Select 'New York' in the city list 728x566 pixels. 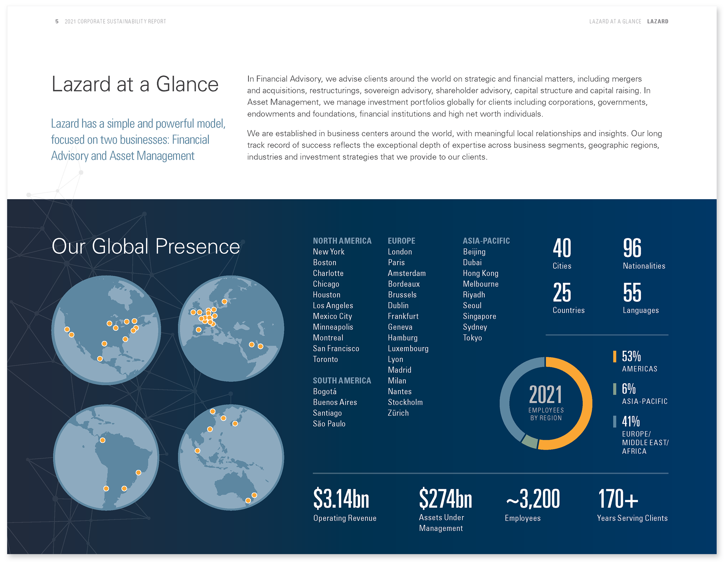328,252
